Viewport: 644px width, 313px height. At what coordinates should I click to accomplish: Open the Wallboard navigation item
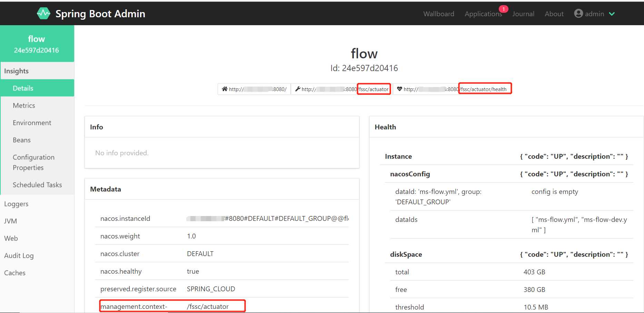tap(438, 14)
